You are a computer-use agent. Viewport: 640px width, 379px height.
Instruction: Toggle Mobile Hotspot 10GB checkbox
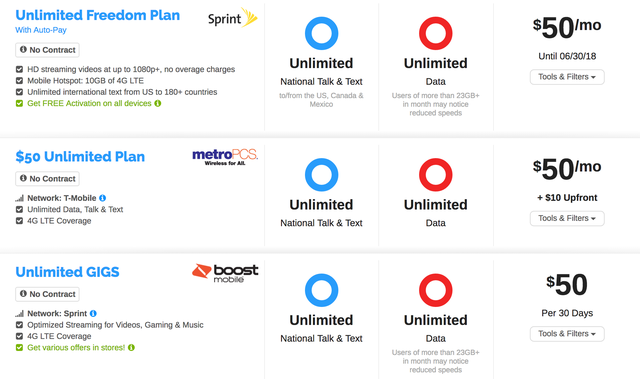[x=19, y=81]
